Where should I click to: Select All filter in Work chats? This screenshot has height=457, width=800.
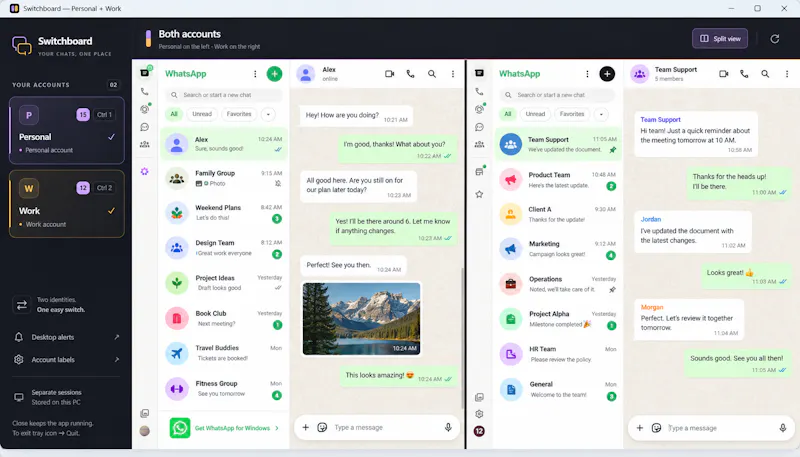[x=508, y=114]
